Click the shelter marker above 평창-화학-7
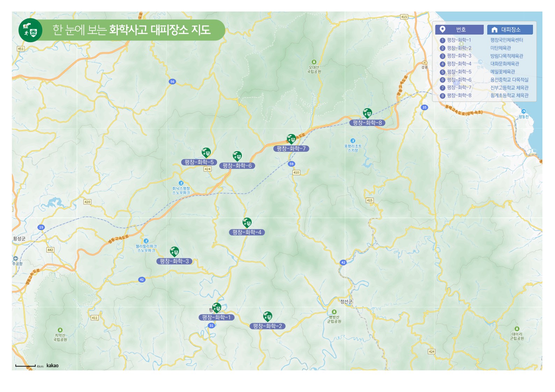 (291, 139)
